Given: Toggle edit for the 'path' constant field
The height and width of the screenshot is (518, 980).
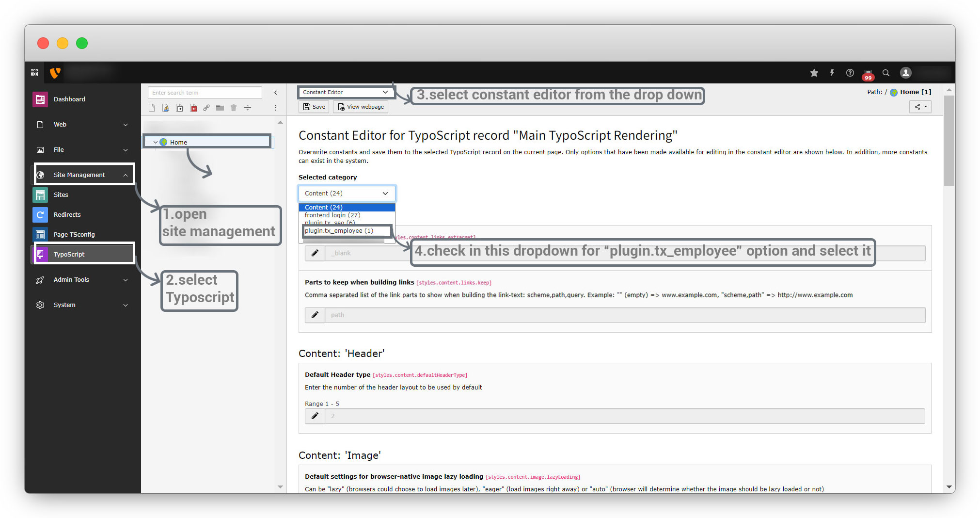Looking at the screenshot, I should [315, 315].
